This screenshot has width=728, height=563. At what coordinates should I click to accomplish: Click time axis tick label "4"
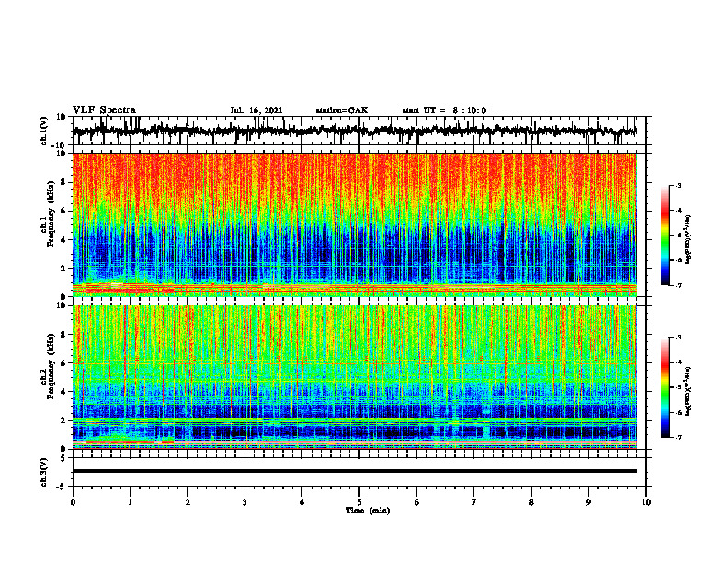pyautogui.click(x=302, y=501)
